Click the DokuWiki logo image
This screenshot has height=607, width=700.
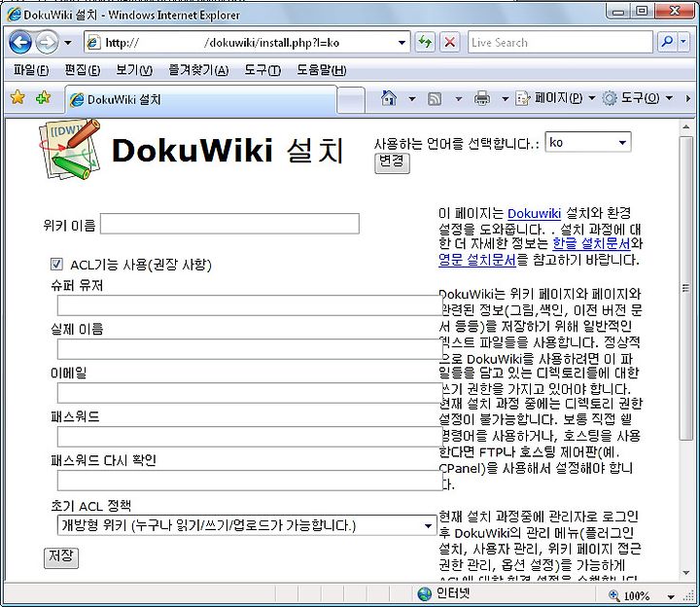(x=69, y=149)
